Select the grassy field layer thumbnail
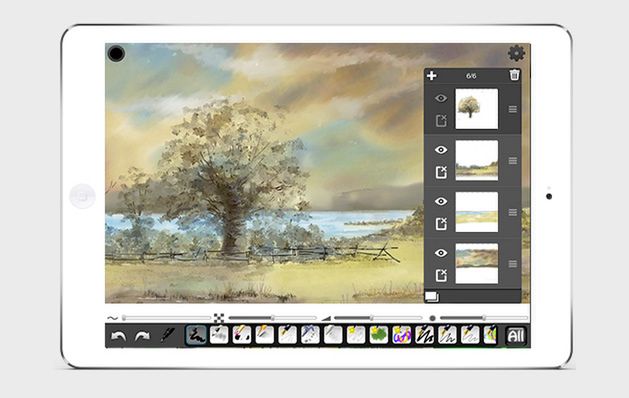 tap(477, 160)
